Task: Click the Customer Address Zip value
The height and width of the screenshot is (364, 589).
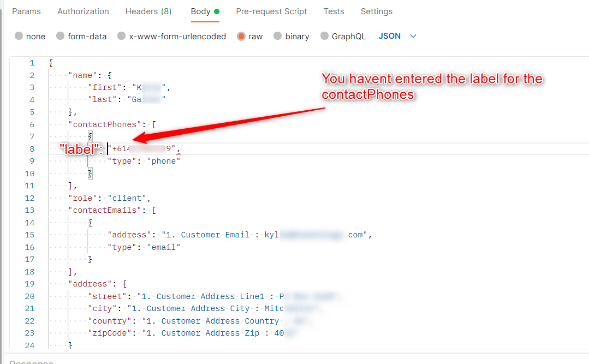Action: (219, 333)
